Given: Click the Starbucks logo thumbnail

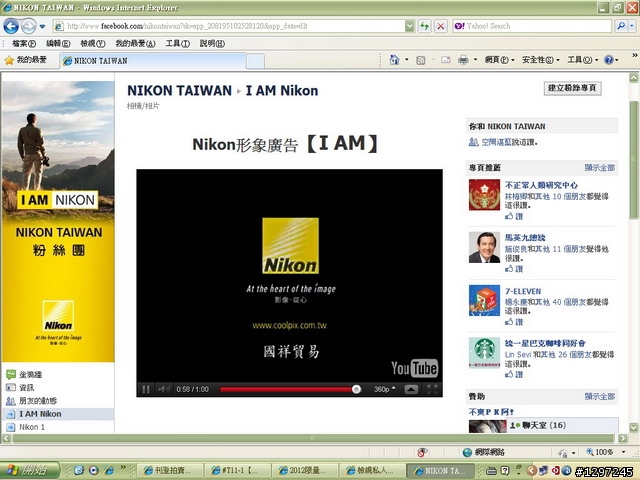Looking at the screenshot, I should click(x=484, y=353).
